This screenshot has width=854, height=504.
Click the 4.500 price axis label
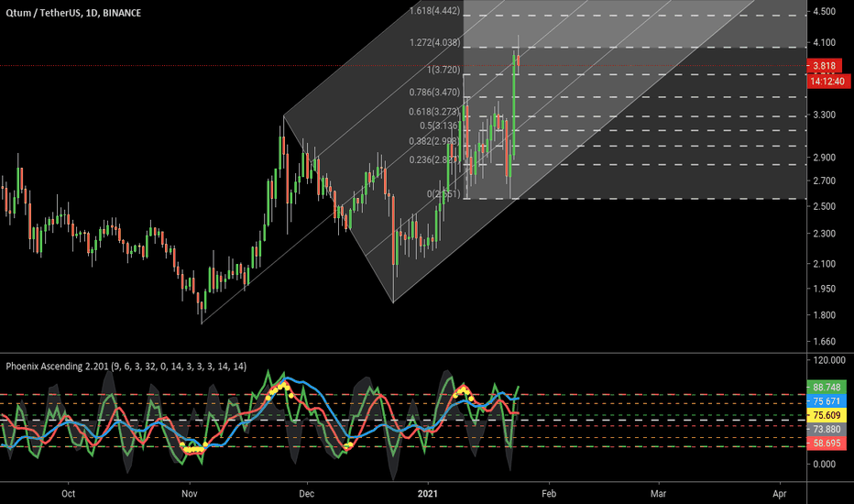coord(824,11)
